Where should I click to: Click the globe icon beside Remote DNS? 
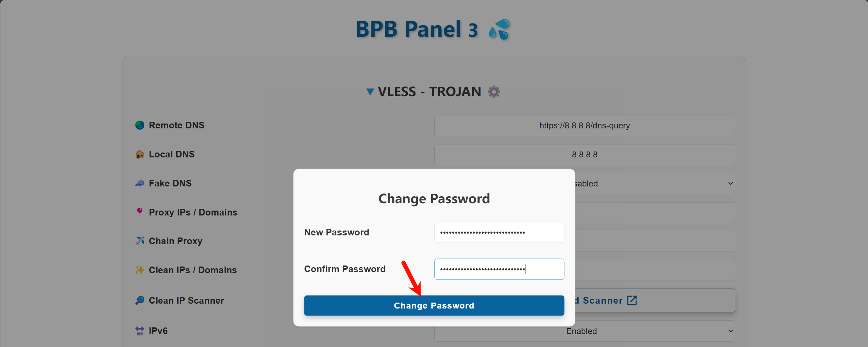point(140,125)
